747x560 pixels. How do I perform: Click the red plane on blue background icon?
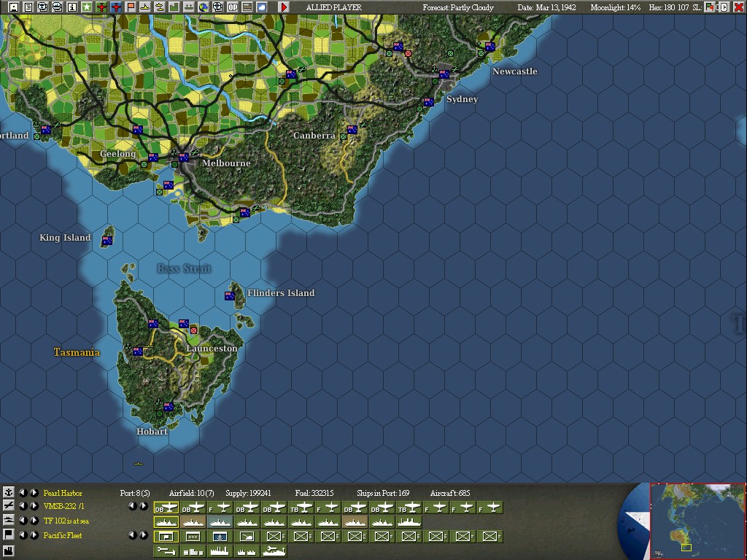(x=116, y=7)
